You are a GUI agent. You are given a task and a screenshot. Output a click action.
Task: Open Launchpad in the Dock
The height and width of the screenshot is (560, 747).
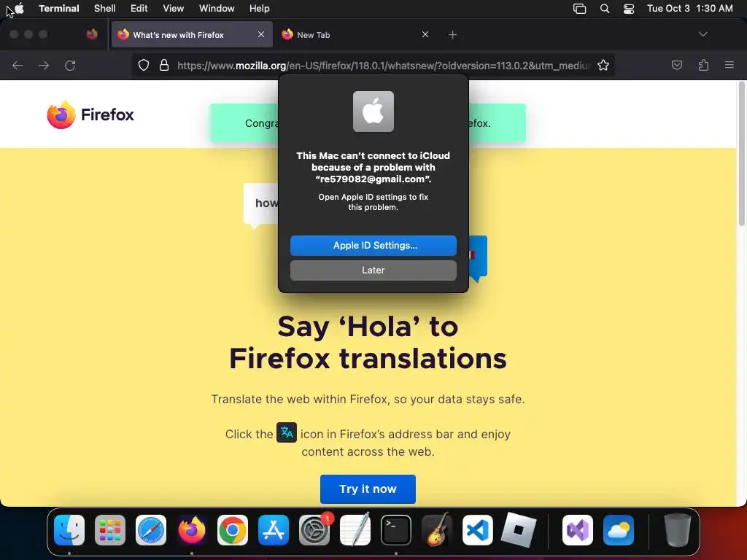pos(110,530)
